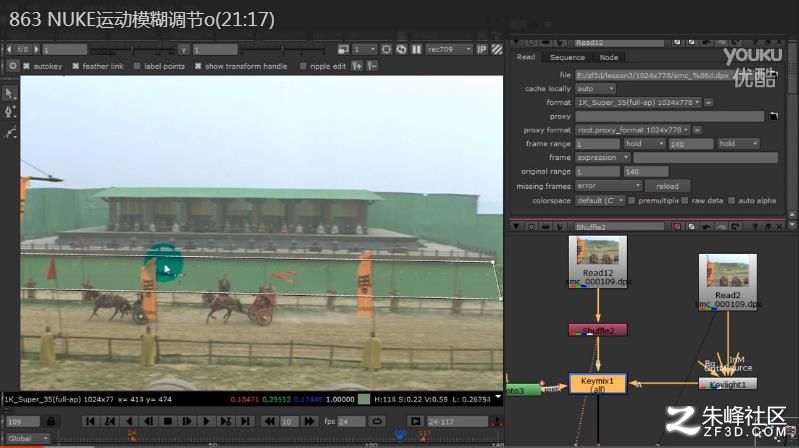
Task: Enable the premultiplied checkbox
Action: click(x=632, y=200)
